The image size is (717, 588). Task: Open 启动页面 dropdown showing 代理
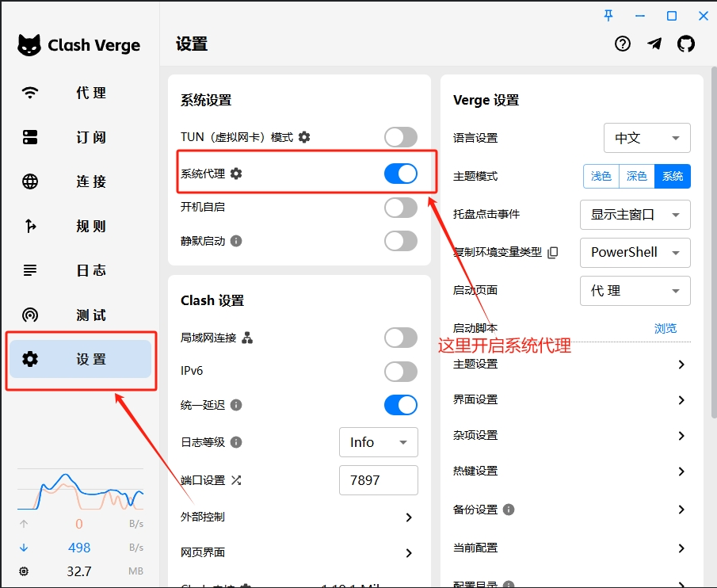[x=635, y=290]
